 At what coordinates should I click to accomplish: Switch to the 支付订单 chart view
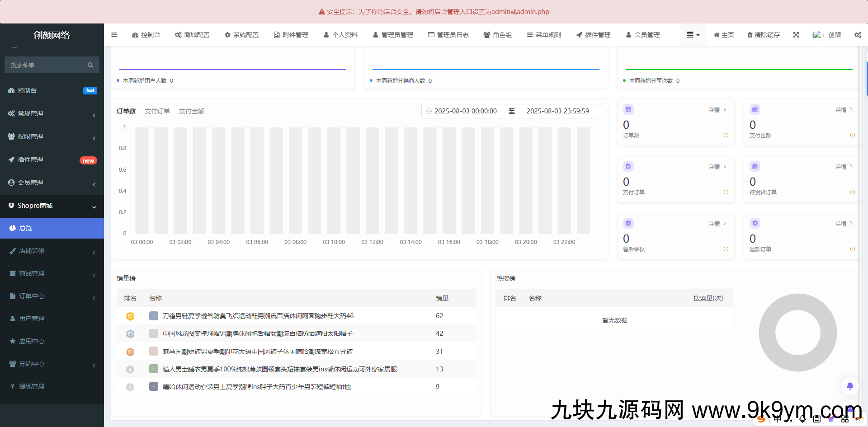point(157,111)
